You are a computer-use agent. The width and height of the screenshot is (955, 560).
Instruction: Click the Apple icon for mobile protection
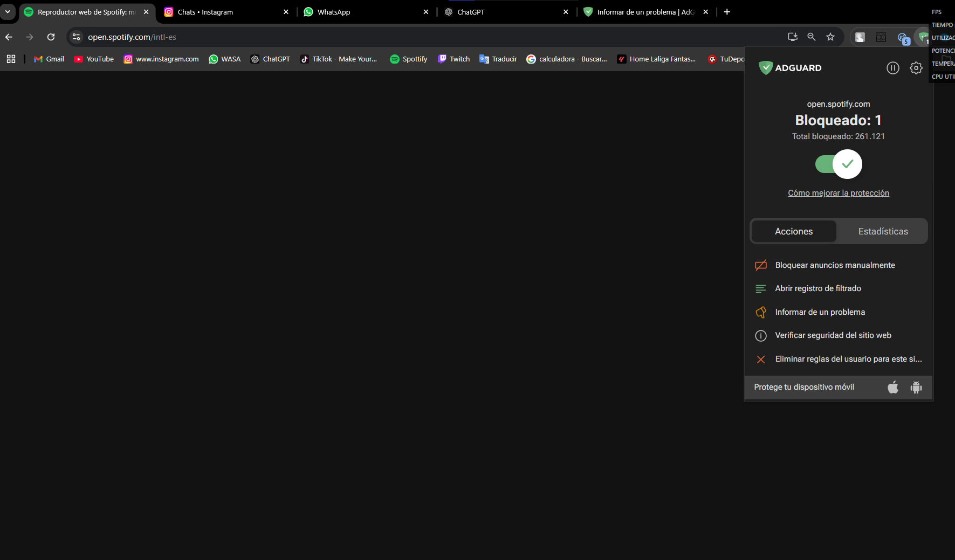pyautogui.click(x=893, y=387)
